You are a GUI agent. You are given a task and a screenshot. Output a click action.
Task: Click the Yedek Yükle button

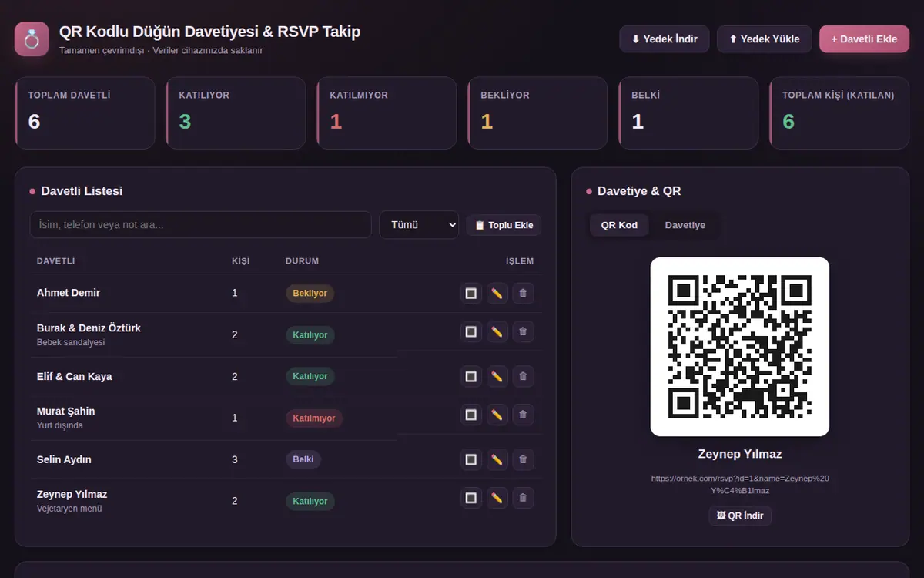pyautogui.click(x=764, y=39)
